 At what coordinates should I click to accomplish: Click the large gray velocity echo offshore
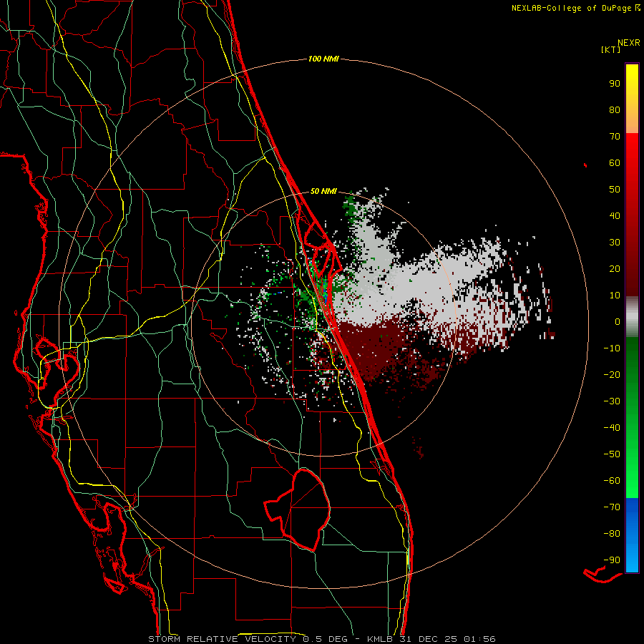coord(419,283)
